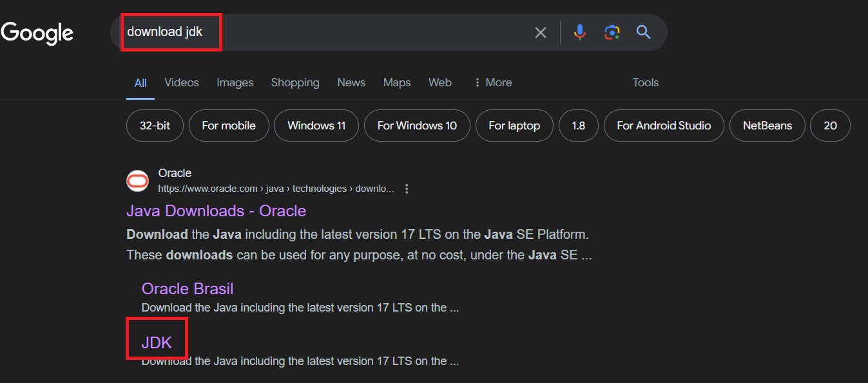Switch to the Videos tab
The height and width of the screenshot is (383, 868).
point(181,82)
